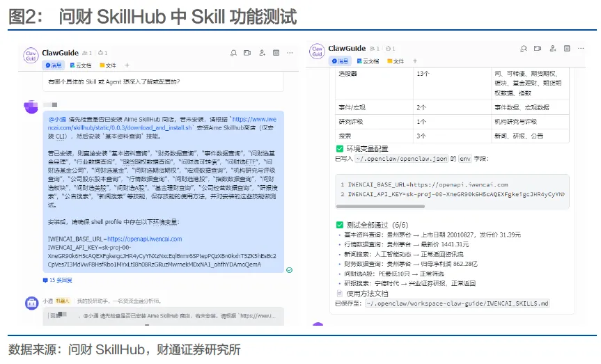
Task: Click the 事件数据、宏观数据 table cell
Action: click(530, 107)
